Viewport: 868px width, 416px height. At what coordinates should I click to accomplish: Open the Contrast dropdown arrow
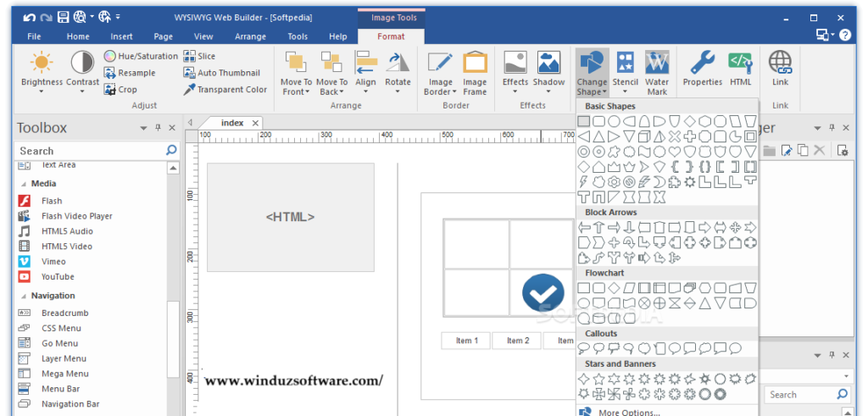pos(82,92)
